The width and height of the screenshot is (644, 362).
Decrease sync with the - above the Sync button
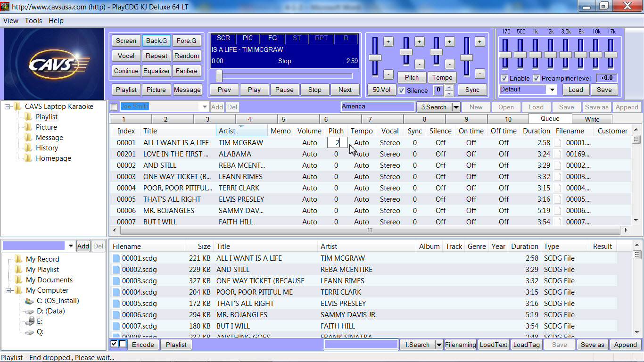(x=479, y=74)
